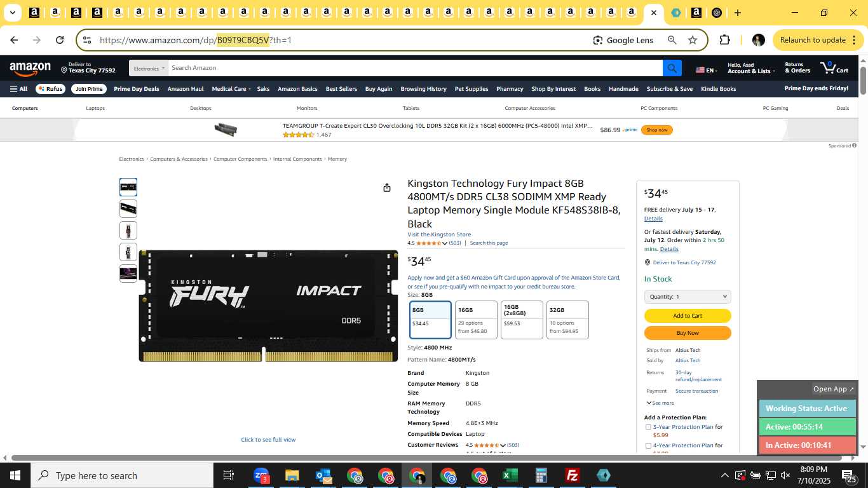Select the 16GB size with 29 options

pyautogui.click(x=476, y=320)
